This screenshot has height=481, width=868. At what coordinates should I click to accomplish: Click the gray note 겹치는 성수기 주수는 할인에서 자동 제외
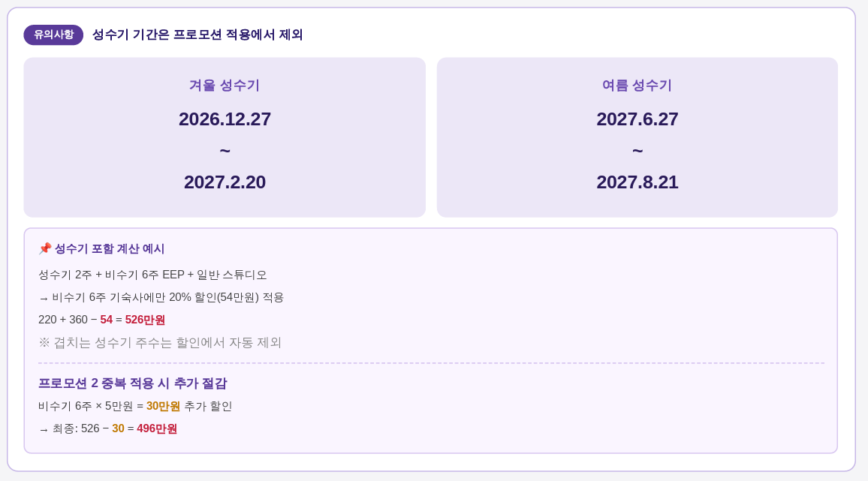point(160,343)
